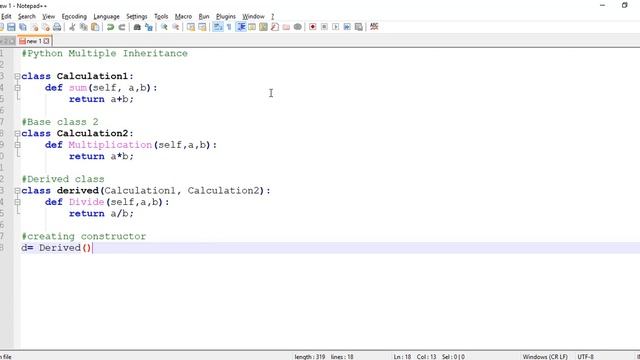Image resolution: width=640 pixels, height=360 pixels.
Task: Place cursor in 'd= Derived()' line
Action: tap(56, 248)
